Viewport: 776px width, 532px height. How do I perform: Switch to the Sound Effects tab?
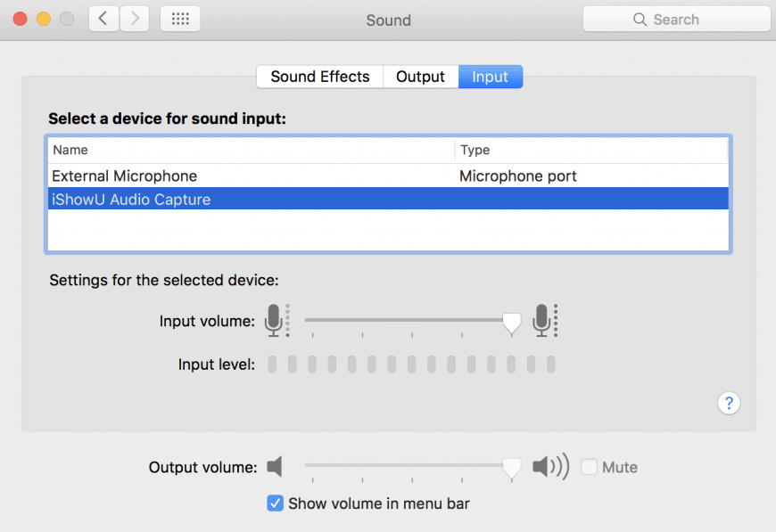pos(319,77)
